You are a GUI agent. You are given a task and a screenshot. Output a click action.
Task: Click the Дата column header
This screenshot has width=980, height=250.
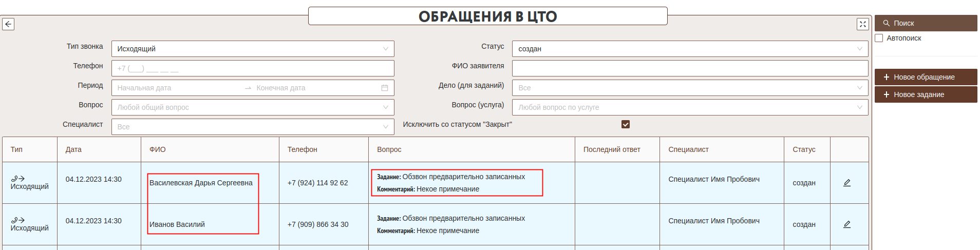(73, 149)
